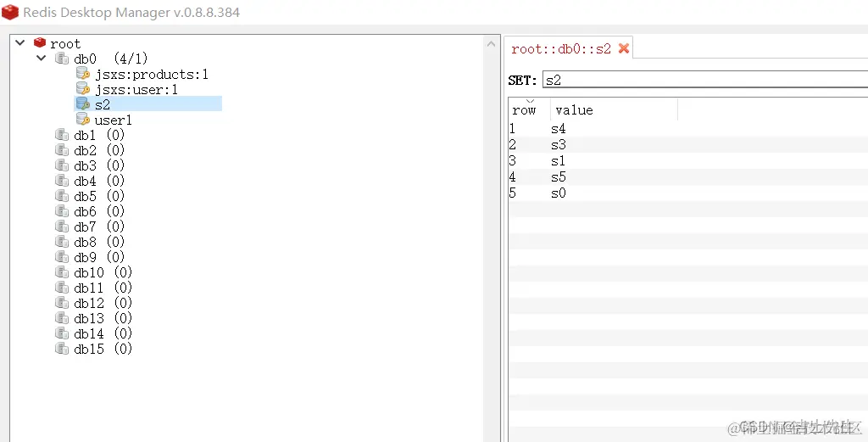Click the db10 database icon
This screenshot has height=442, width=868.
pyautogui.click(x=61, y=272)
